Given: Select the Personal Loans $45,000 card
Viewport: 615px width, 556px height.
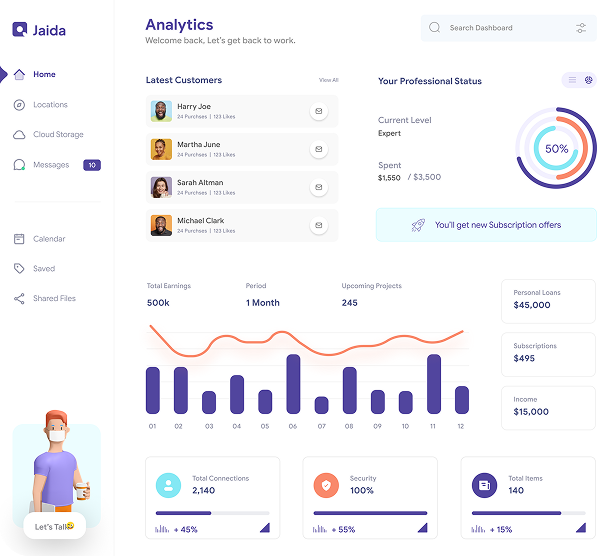Looking at the screenshot, I should click(x=548, y=300).
